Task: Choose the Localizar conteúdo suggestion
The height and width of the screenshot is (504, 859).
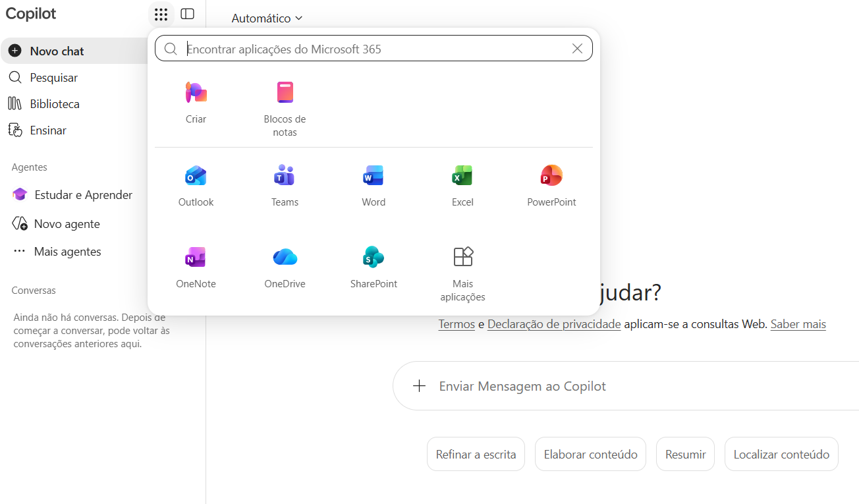Action: pyautogui.click(x=781, y=454)
